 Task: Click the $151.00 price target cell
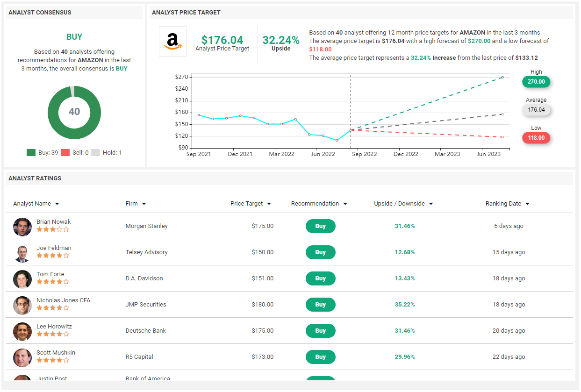263,278
